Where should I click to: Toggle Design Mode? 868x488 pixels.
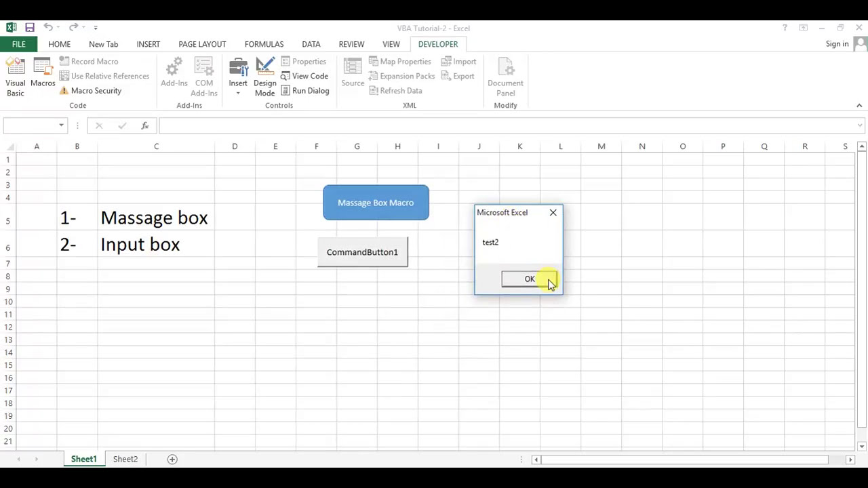(x=265, y=77)
